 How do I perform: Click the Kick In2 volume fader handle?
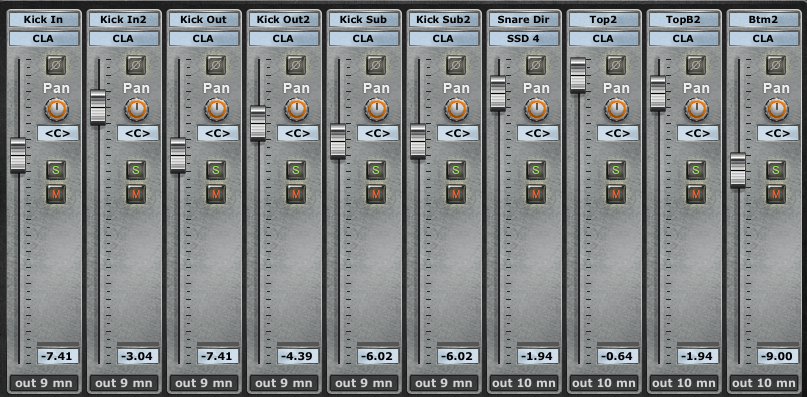pos(98,107)
